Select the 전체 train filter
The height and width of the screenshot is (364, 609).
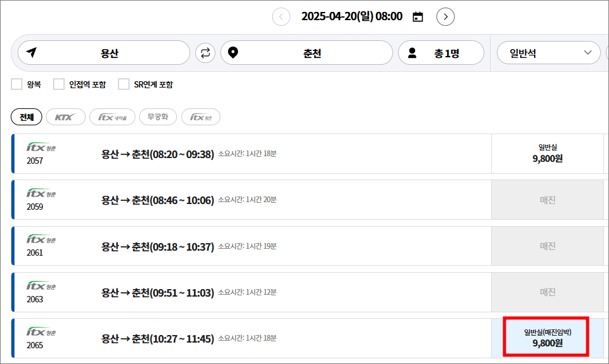(x=26, y=117)
